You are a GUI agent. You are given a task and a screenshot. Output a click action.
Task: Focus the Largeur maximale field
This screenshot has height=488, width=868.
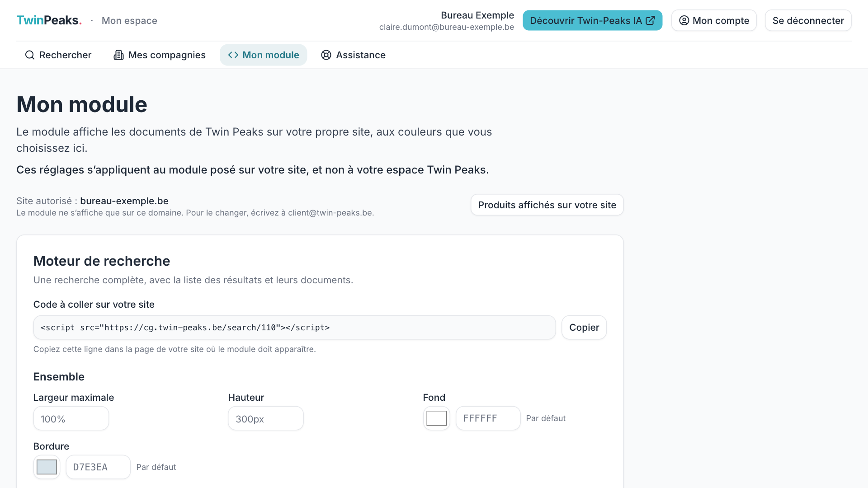pos(71,418)
